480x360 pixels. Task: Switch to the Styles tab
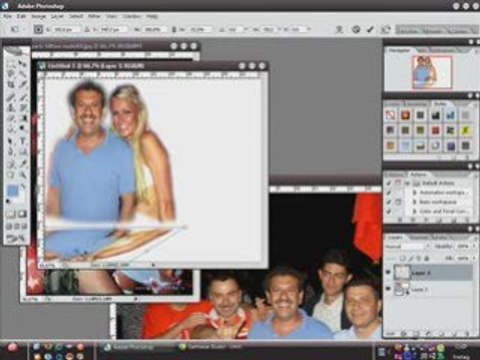coord(440,104)
